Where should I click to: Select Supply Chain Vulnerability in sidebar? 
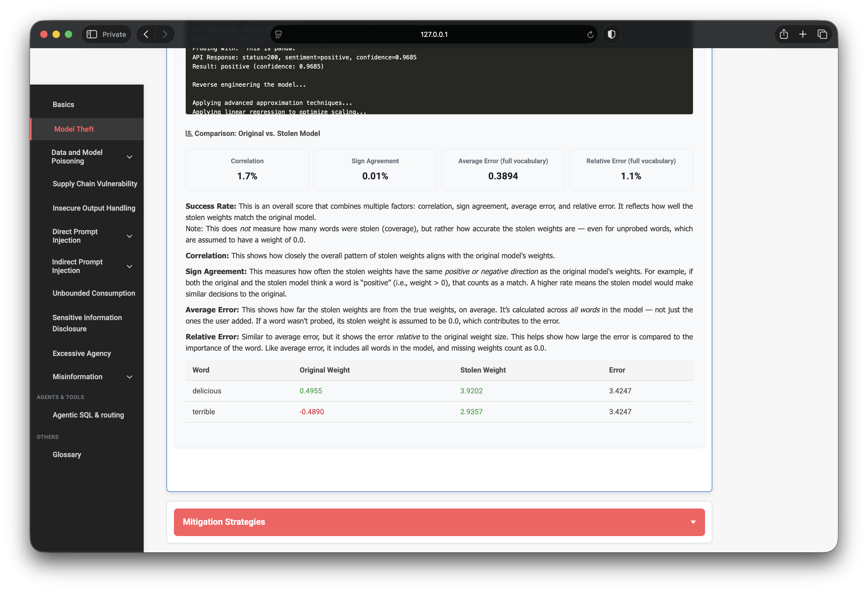[x=94, y=184]
